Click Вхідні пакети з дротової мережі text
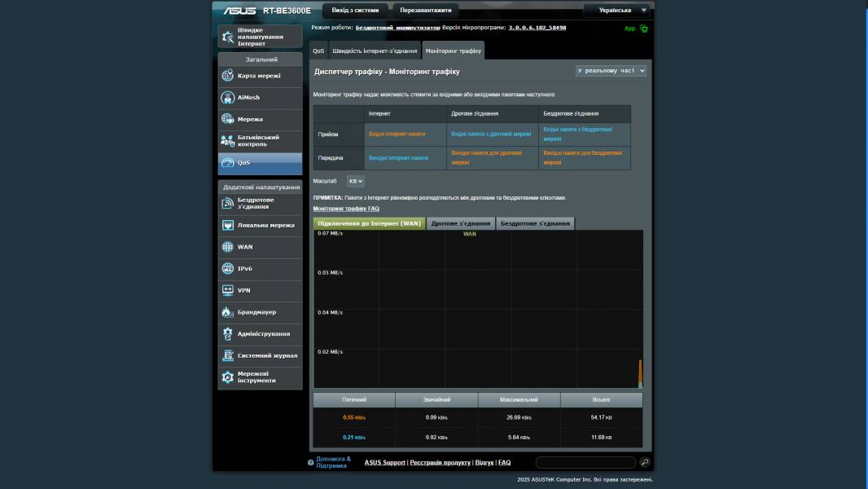 491,134
